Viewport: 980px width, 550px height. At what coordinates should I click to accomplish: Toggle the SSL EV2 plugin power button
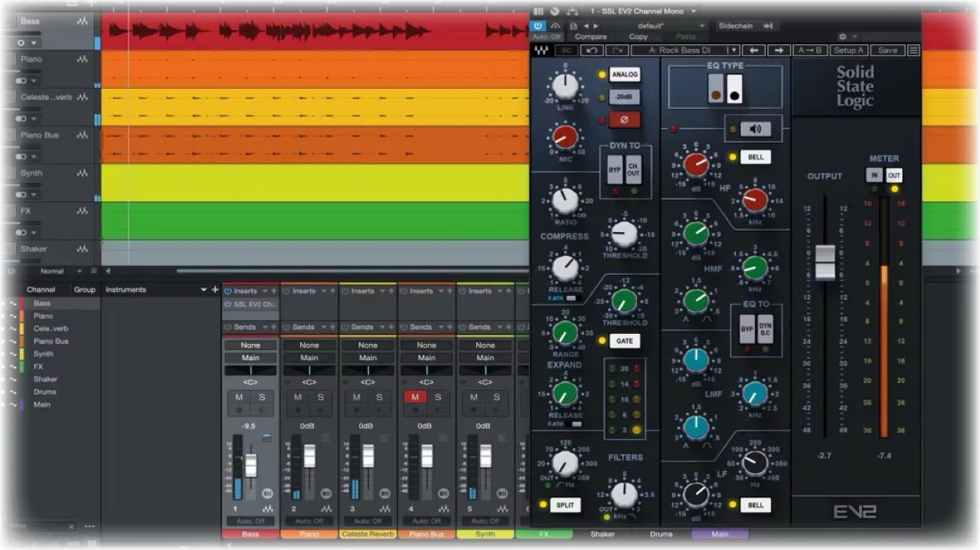[539, 26]
